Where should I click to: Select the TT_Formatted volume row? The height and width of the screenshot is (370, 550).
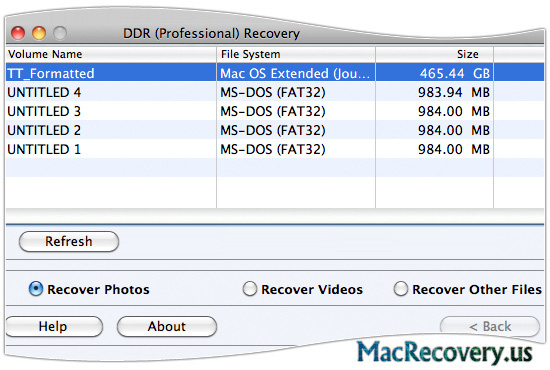[275, 73]
